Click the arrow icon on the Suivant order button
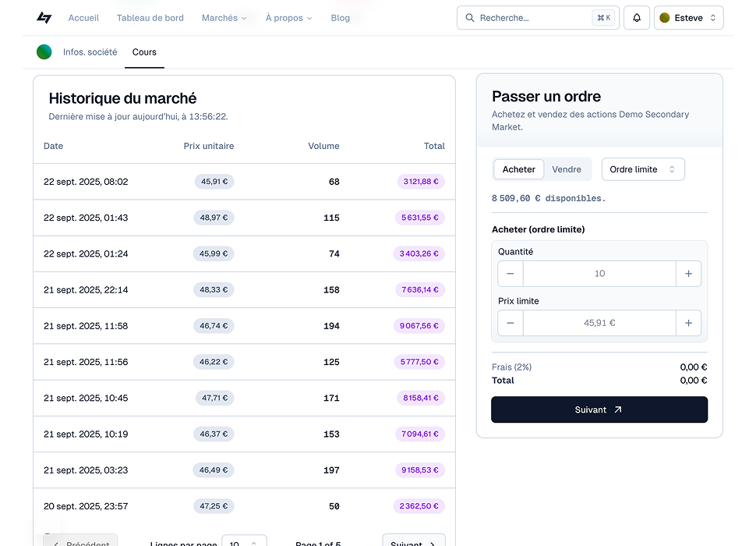 click(x=617, y=409)
